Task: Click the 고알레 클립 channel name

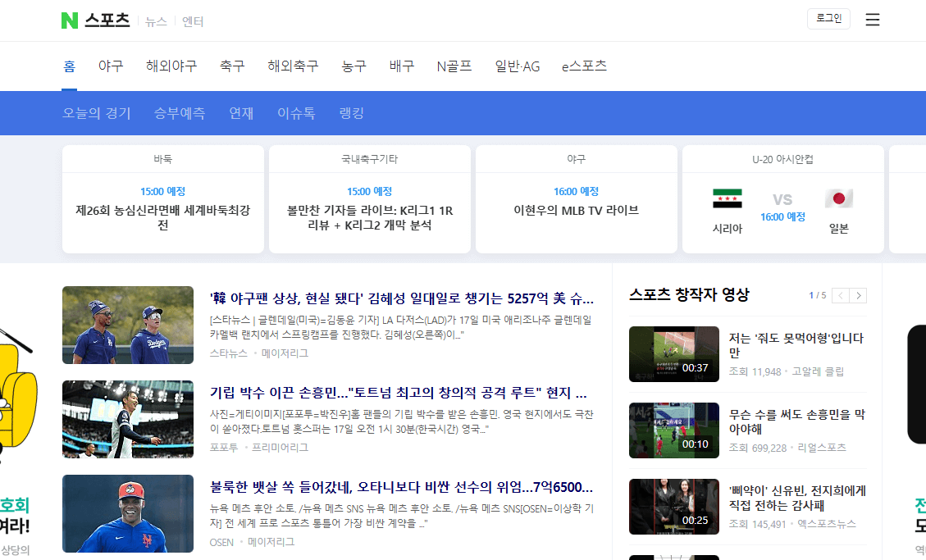Action: [x=818, y=371]
